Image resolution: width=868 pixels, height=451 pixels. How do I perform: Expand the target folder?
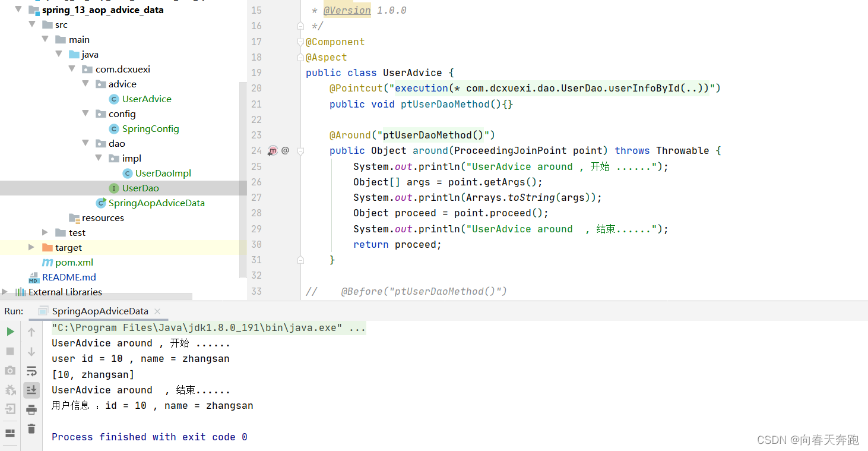(x=31, y=247)
